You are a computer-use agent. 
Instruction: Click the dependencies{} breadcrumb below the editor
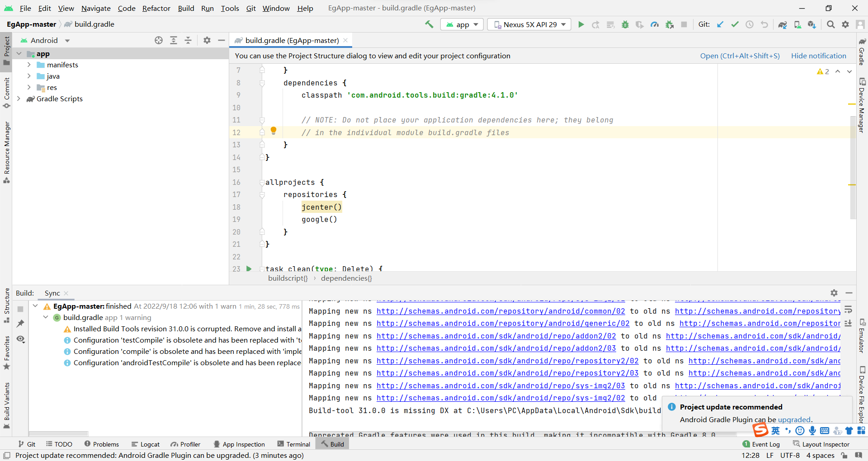346,278
